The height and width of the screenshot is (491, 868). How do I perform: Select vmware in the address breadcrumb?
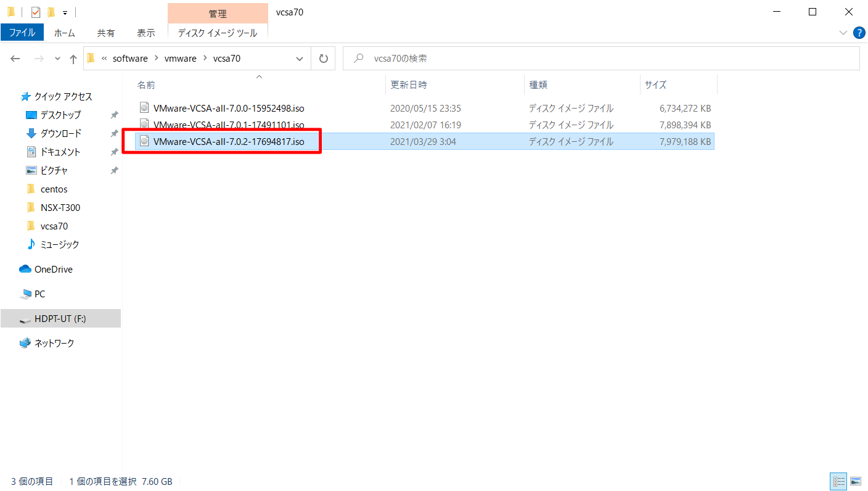pyautogui.click(x=181, y=59)
